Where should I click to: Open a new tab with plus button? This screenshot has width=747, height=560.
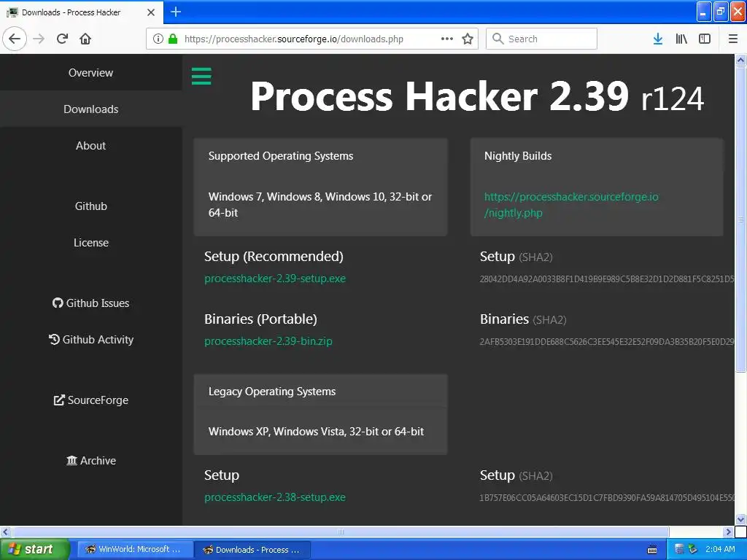click(176, 12)
